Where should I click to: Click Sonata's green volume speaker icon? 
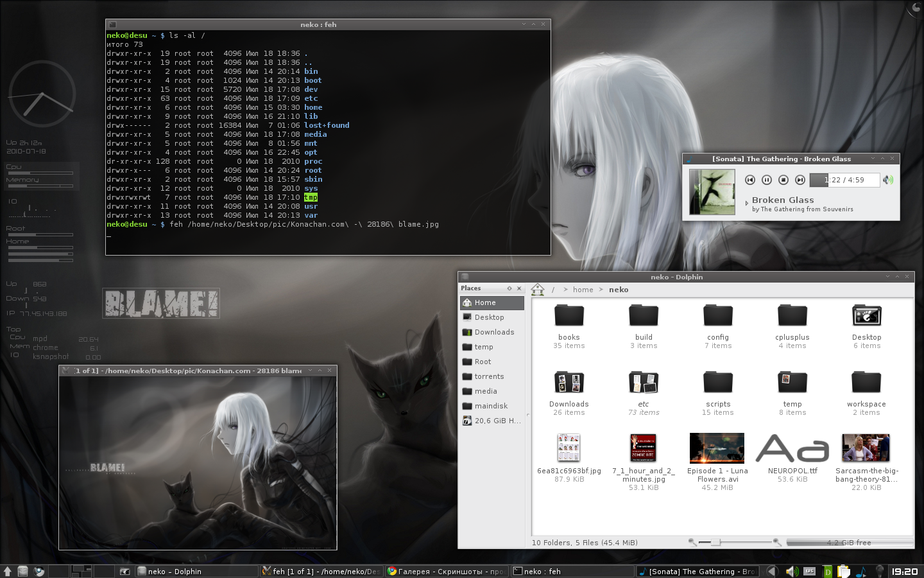[888, 180]
